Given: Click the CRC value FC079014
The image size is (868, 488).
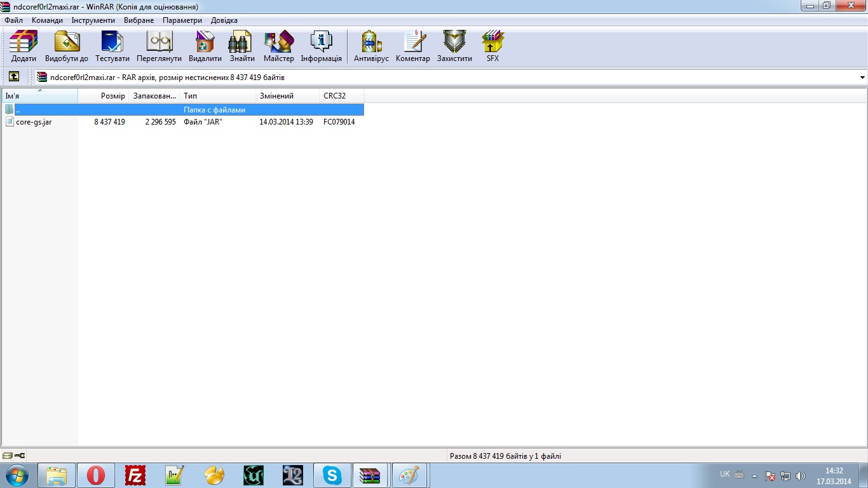Looking at the screenshot, I should [339, 122].
